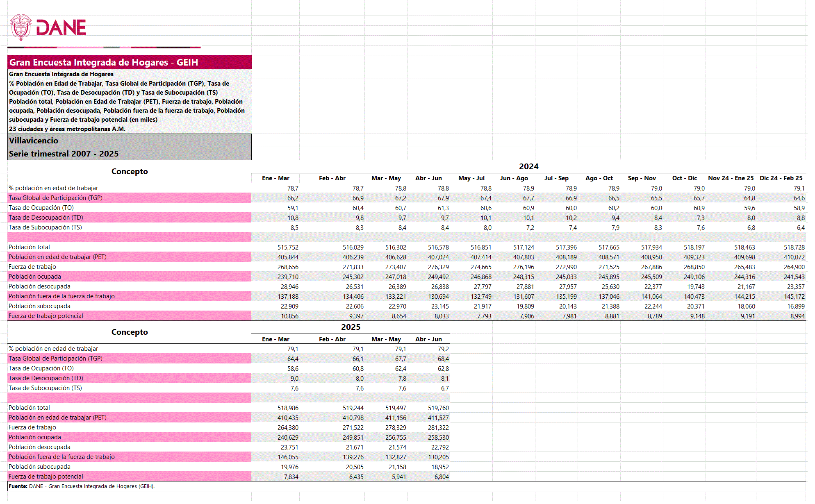Click the 'Población total' row label in the 2024 table
This screenshot has height=504, width=815.
coord(29,247)
